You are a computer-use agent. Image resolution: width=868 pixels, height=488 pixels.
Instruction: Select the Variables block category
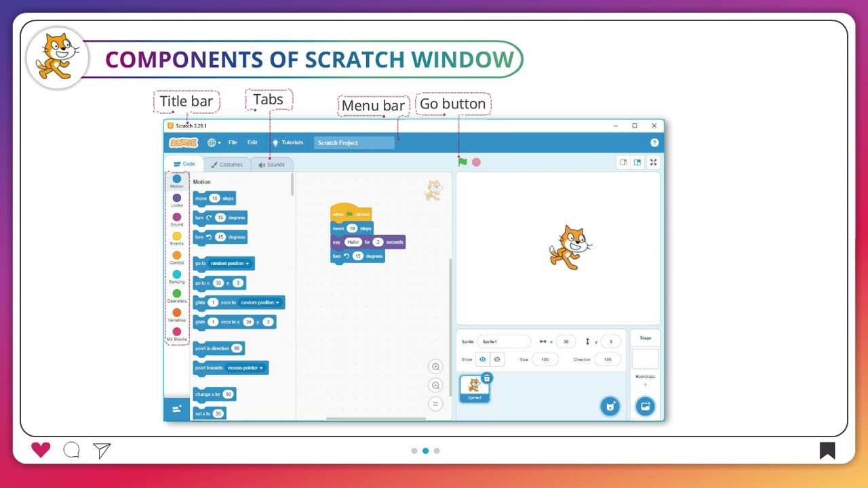tap(176, 314)
